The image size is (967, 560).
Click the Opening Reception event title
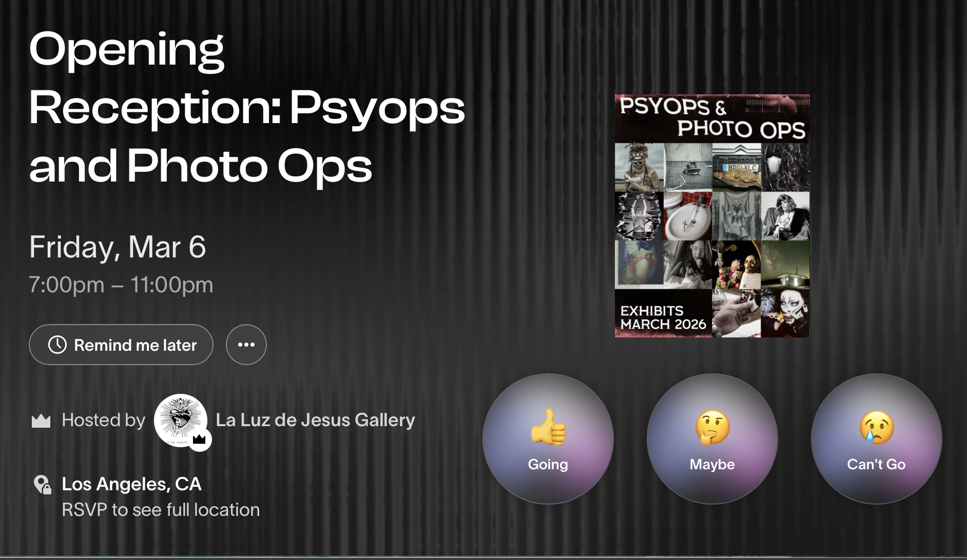click(x=247, y=108)
